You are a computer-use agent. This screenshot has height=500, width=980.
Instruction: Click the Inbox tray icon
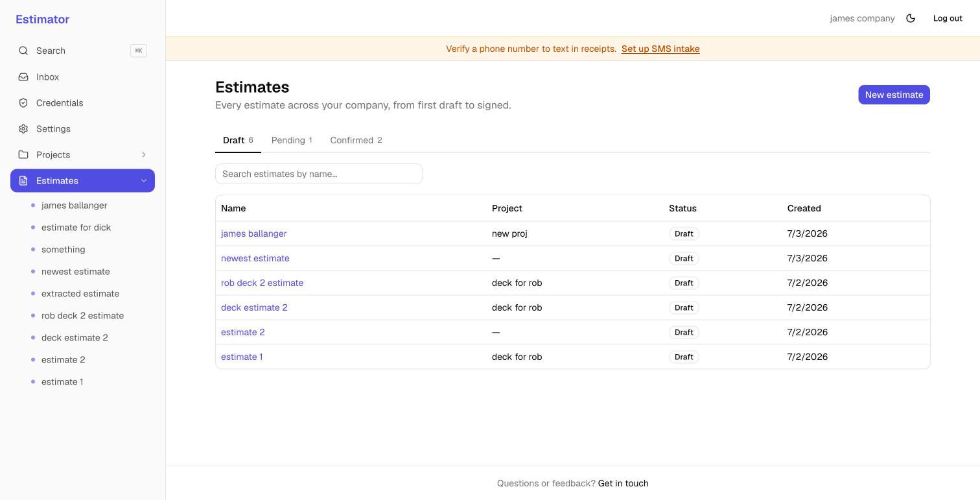coord(23,77)
